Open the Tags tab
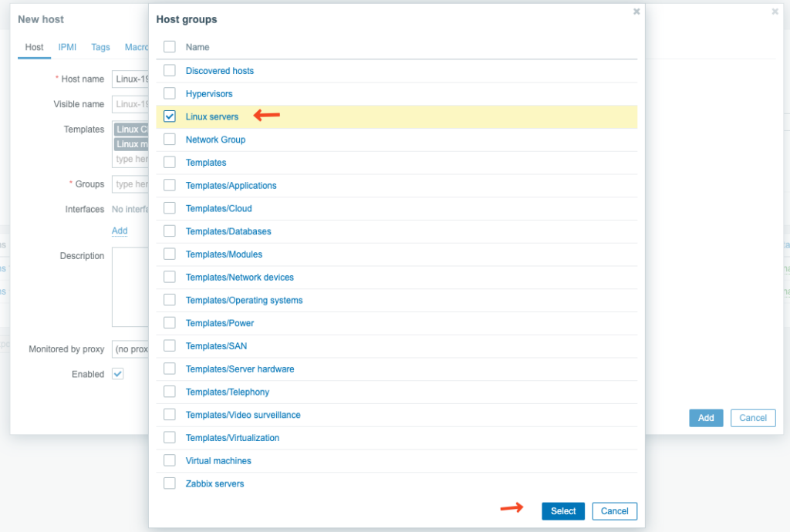Image resolution: width=790 pixels, height=532 pixels. tap(100, 47)
